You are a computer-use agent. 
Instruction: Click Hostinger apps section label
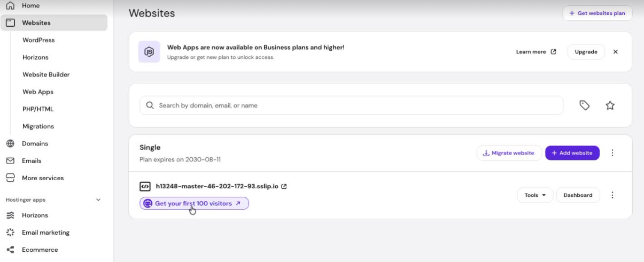pyautogui.click(x=26, y=200)
